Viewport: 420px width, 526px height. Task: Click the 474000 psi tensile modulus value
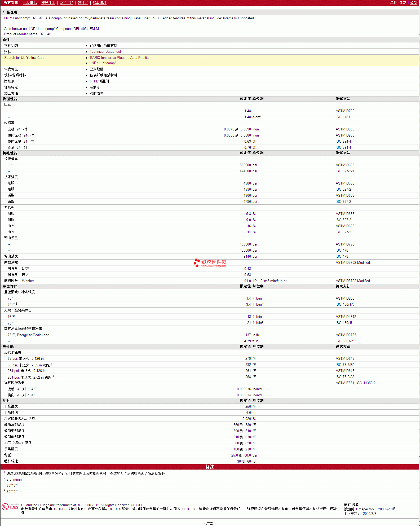[248, 171]
